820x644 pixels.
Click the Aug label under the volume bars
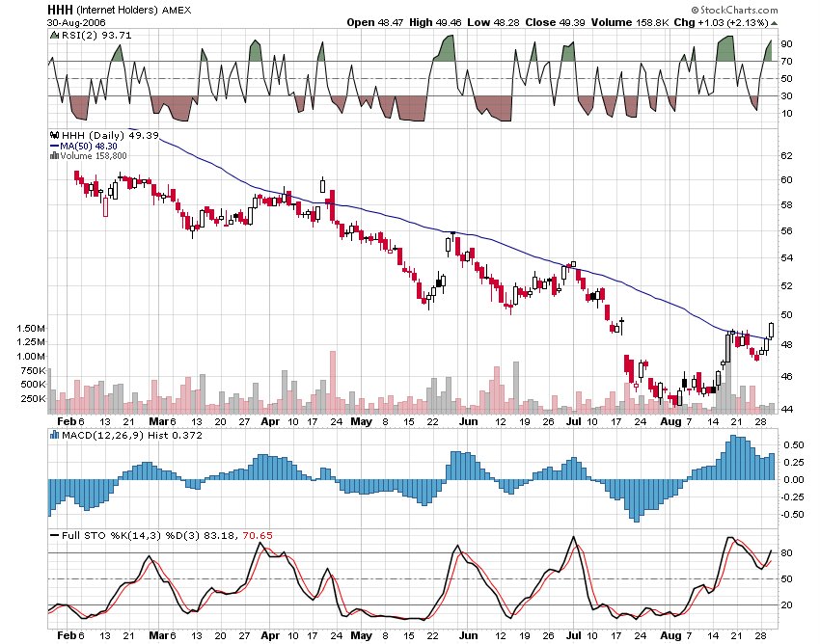pyautogui.click(x=670, y=422)
